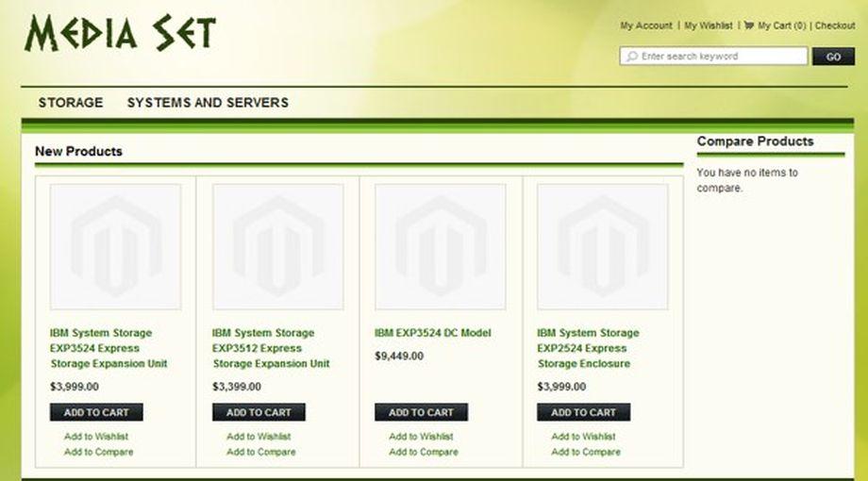Add EXP3524 Express Expansion Unit to compare
Screen dimensions: 868x481
pyautogui.click(x=98, y=452)
